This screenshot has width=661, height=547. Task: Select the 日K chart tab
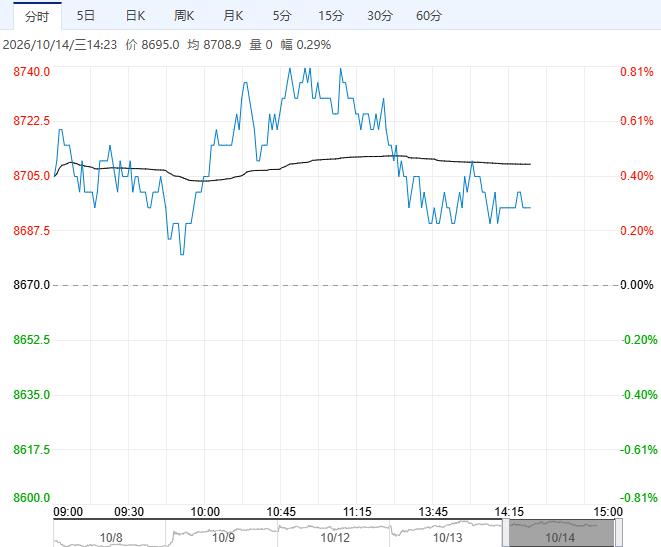coord(135,16)
